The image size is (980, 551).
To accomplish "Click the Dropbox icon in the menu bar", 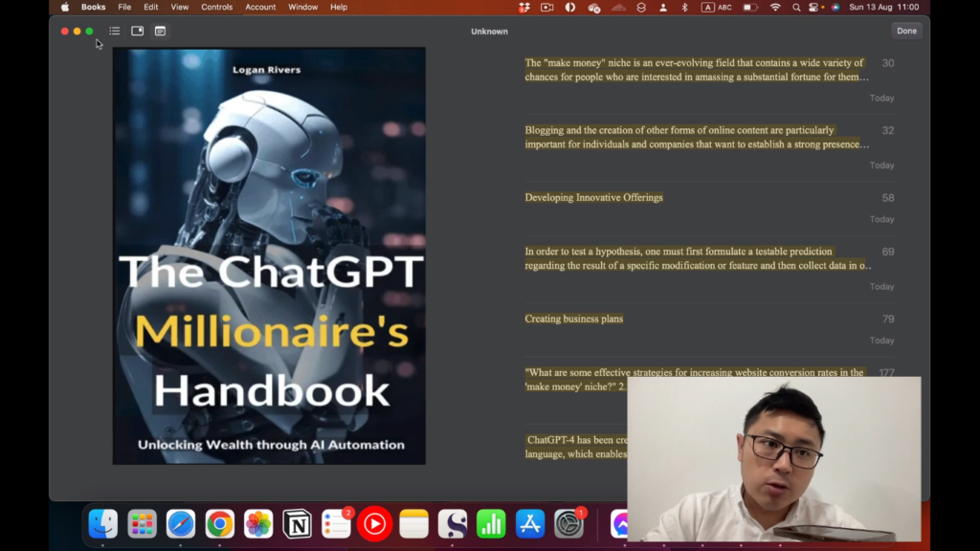I will pos(524,7).
